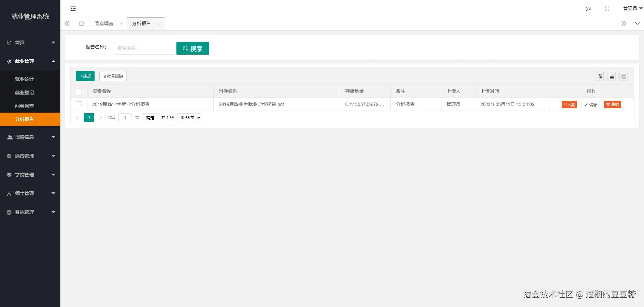The image size is (644, 307).
Task: Switch to the 问卷调查 tab
Action: coord(104,23)
